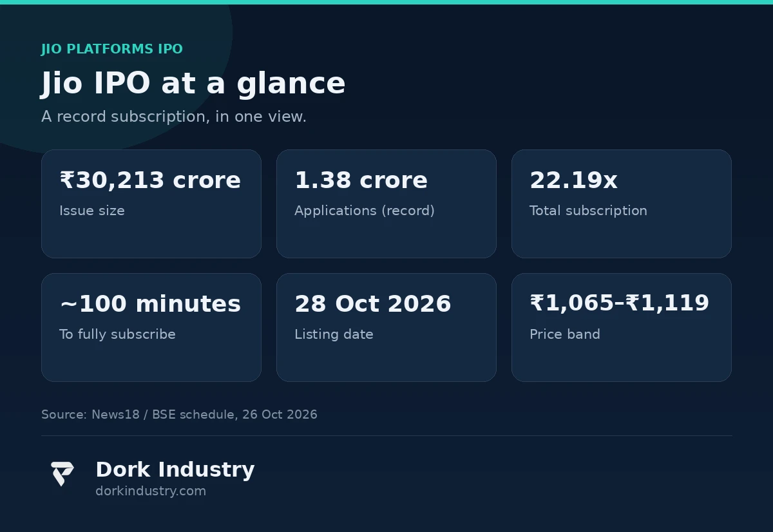Click the 'Price band' label
Image resolution: width=773 pixels, height=532 pixels.
click(565, 334)
